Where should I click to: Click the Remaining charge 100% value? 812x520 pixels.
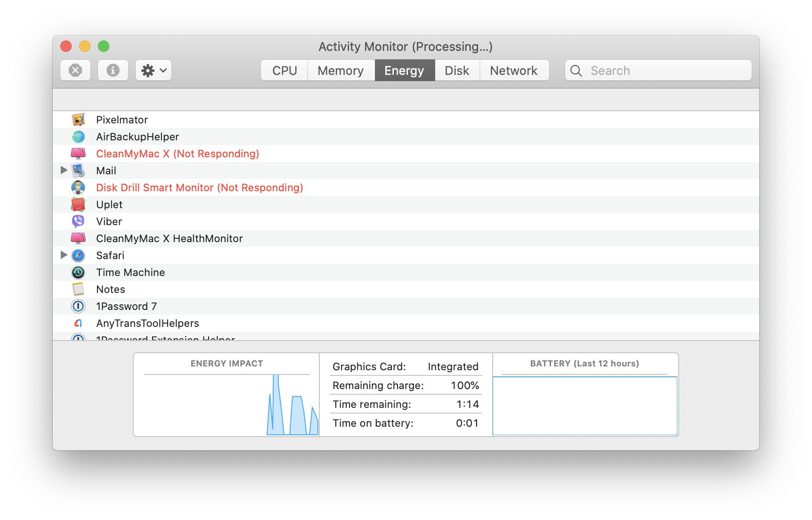click(465, 385)
